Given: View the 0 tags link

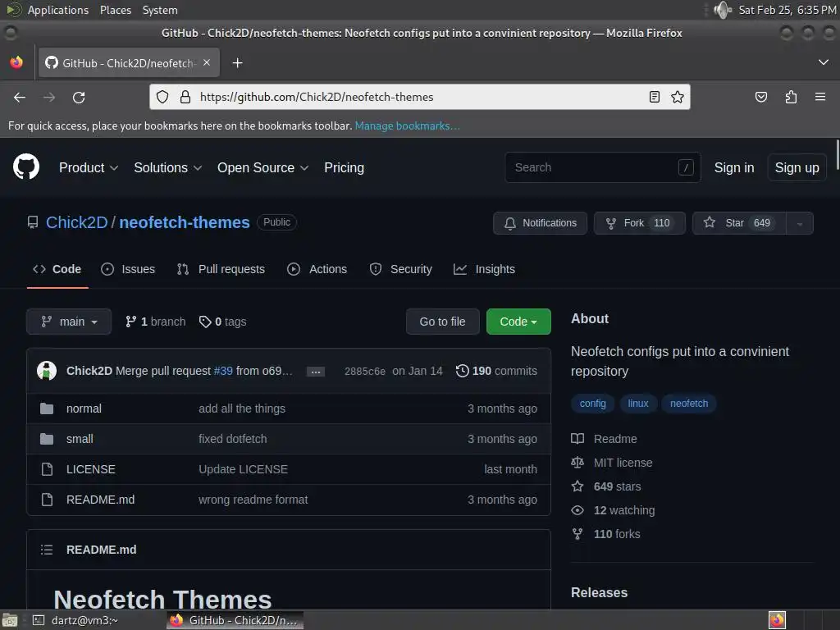Looking at the screenshot, I should point(222,322).
